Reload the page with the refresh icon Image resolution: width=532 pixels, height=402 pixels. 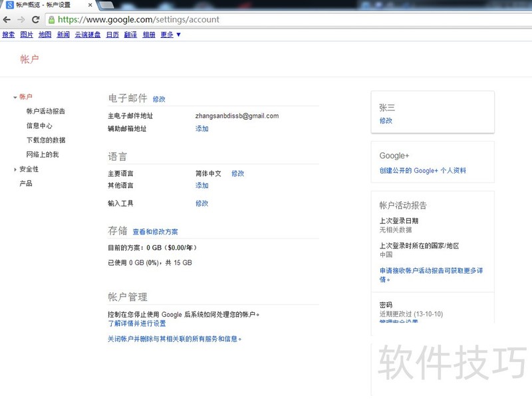(x=35, y=20)
